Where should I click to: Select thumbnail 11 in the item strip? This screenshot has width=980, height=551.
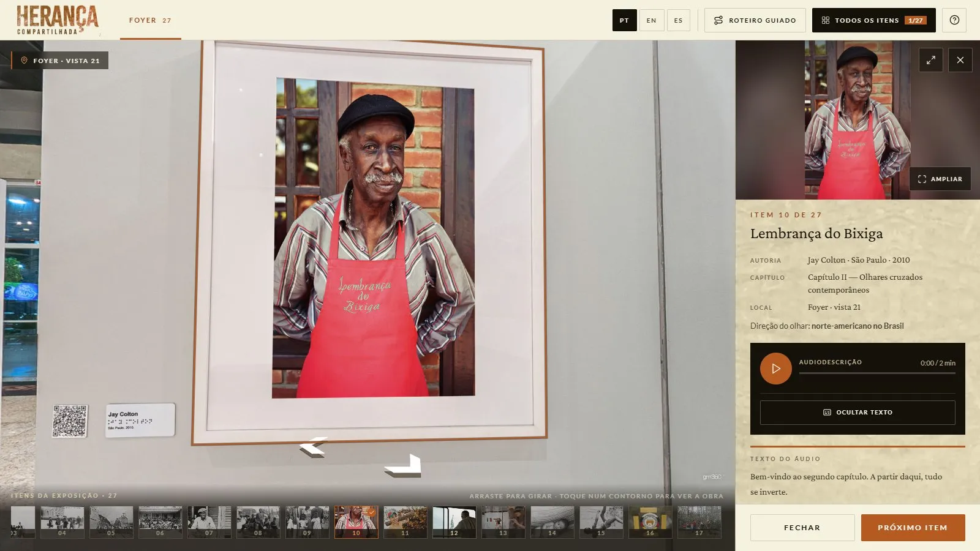click(405, 522)
